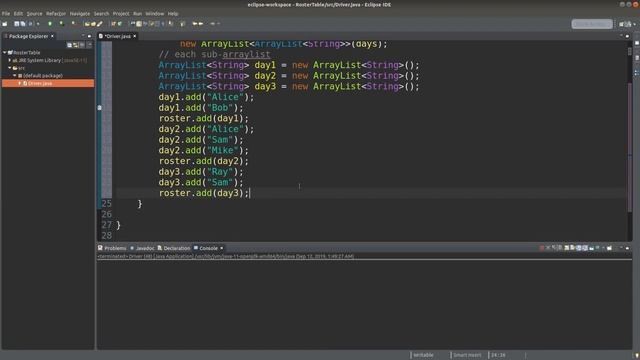Expand the JRE System Library node
This screenshot has width=640, height=360.
(10, 60)
